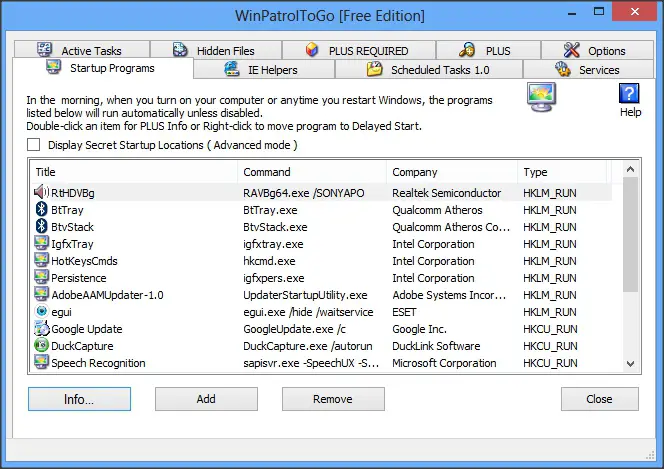Open the Hidden Files tab
Screen dimensions: 664x469
[216, 50]
